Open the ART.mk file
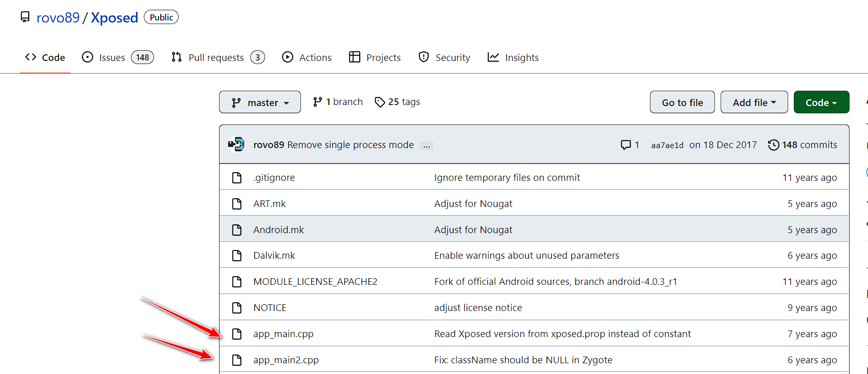868x374 pixels. pos(269,204)
